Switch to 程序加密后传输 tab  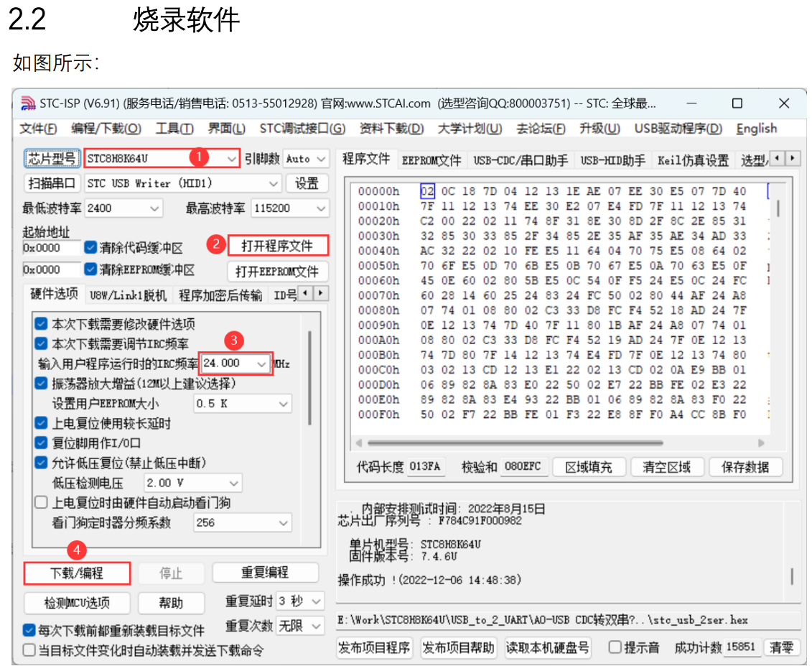(x=220, y=295)
